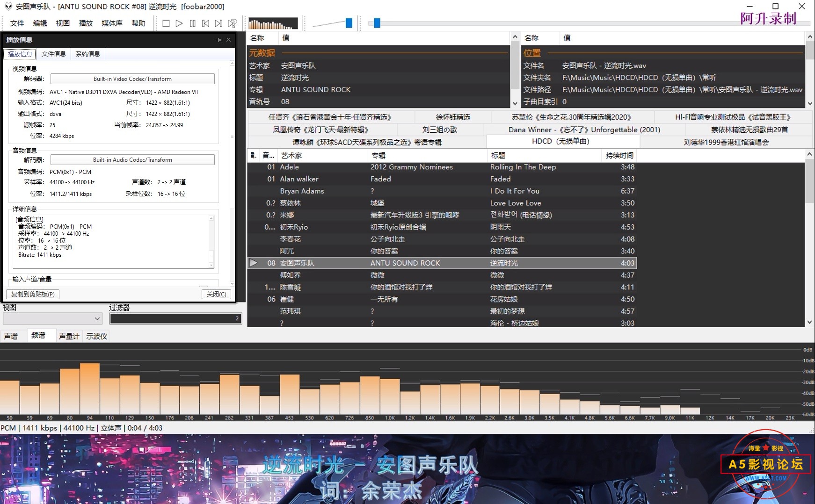
Task: Click the 文件名 value in location panel
Action: 604,66
